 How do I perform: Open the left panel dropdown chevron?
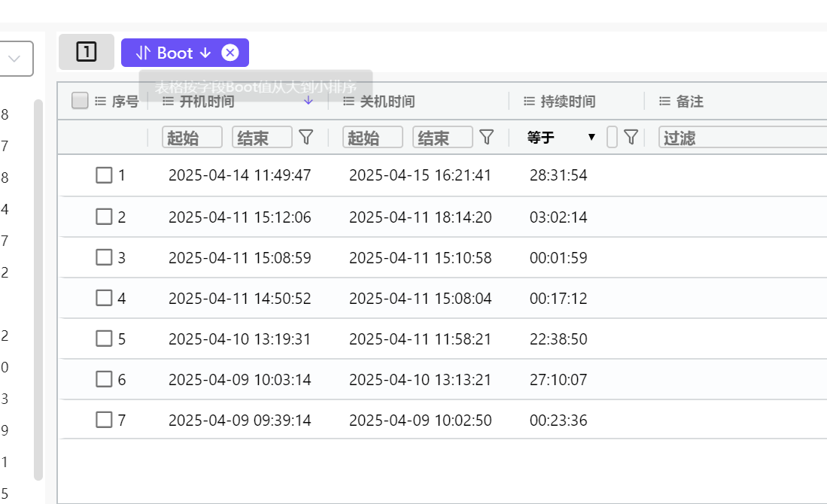coord(14,59)
